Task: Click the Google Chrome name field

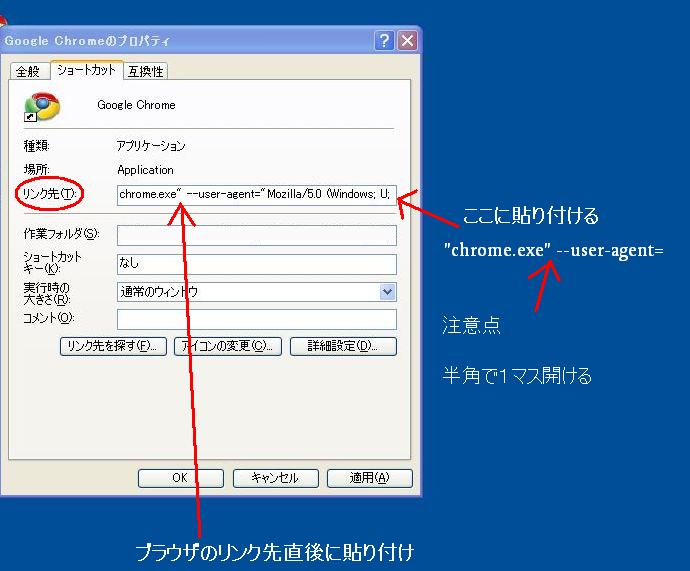Action: click(136, 105)
